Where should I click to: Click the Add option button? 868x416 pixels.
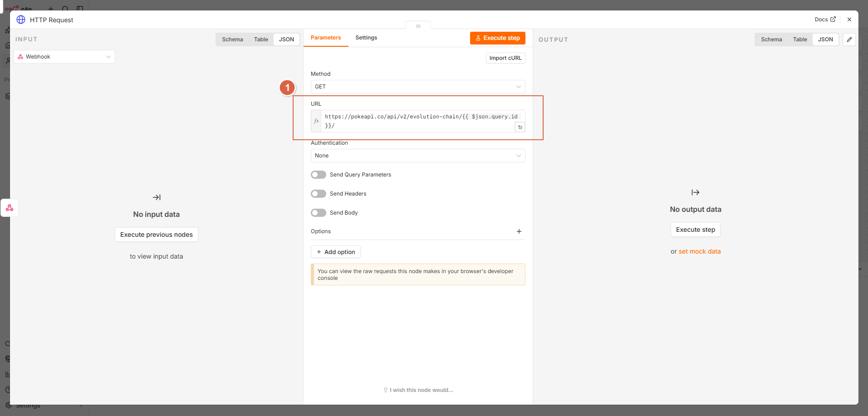(336, 252)
